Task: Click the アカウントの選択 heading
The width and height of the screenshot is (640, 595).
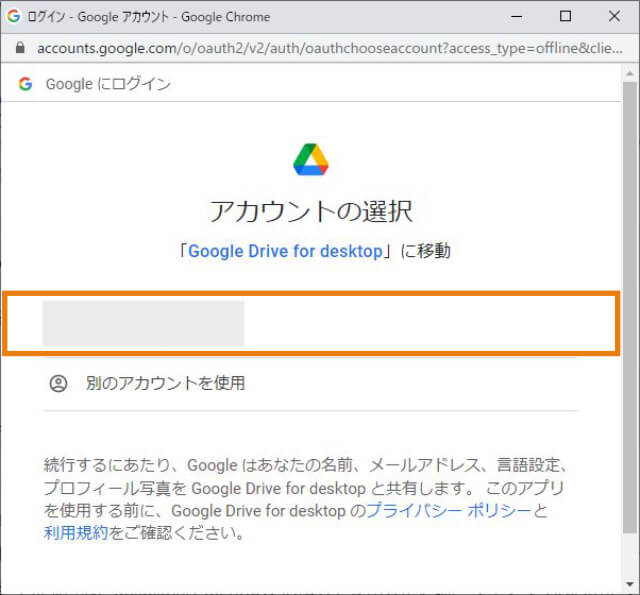Action: (x=311, y=211)
